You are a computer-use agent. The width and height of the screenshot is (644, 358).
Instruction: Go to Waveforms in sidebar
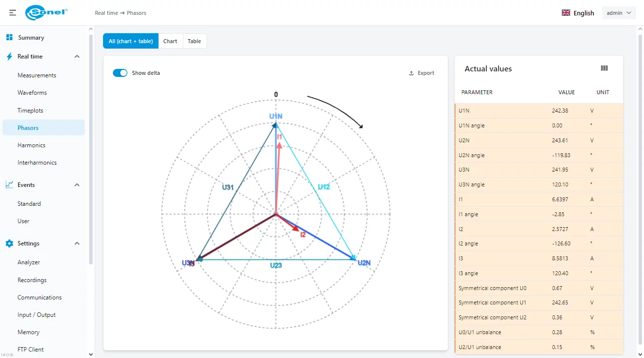32,93
